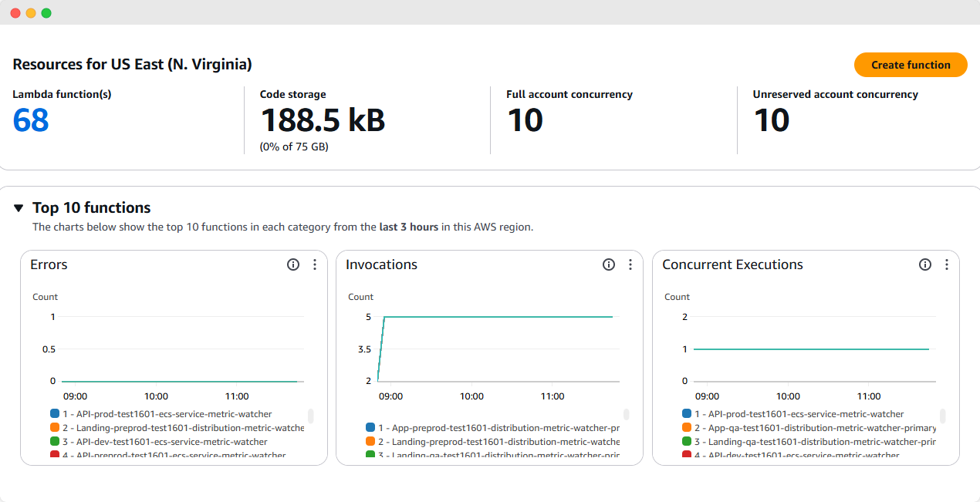The width and height of the screenshot is (980, 502).
Task: Open the Errors chart options menu
Action: coord(315,264)
